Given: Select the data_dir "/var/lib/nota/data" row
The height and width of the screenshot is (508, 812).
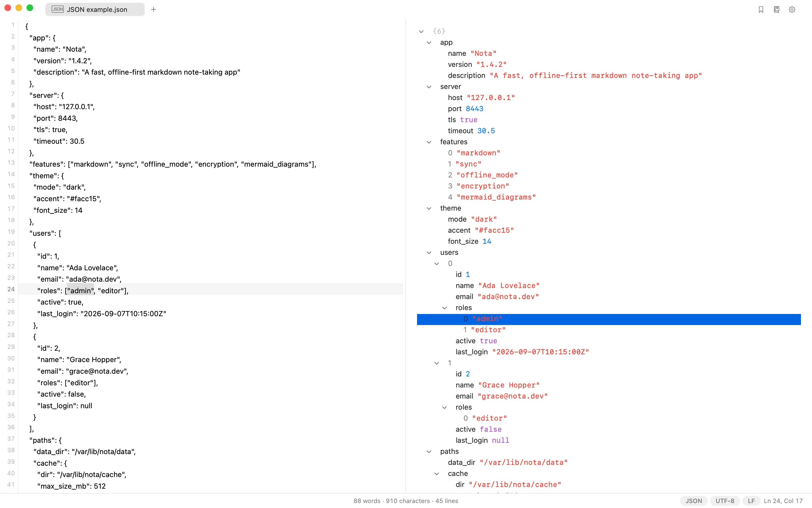Looking at the screenshot, I should pyautogui.click(x=608, y=463).
